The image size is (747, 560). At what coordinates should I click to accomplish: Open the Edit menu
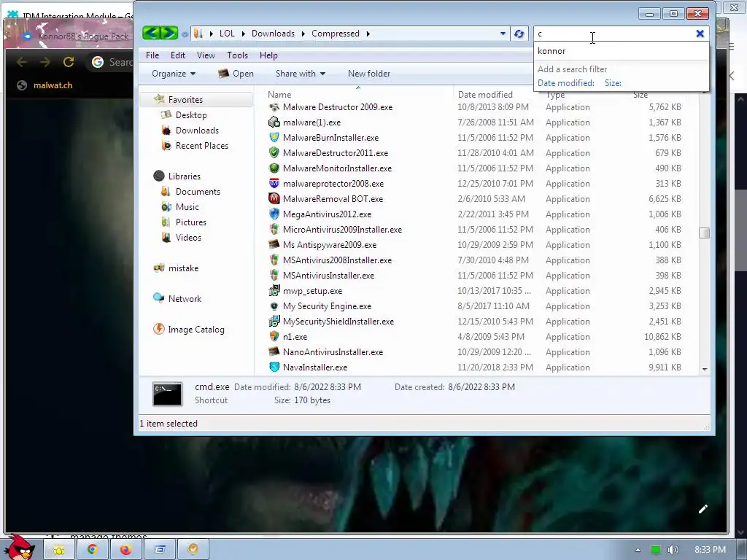click(x=178, y=55)
